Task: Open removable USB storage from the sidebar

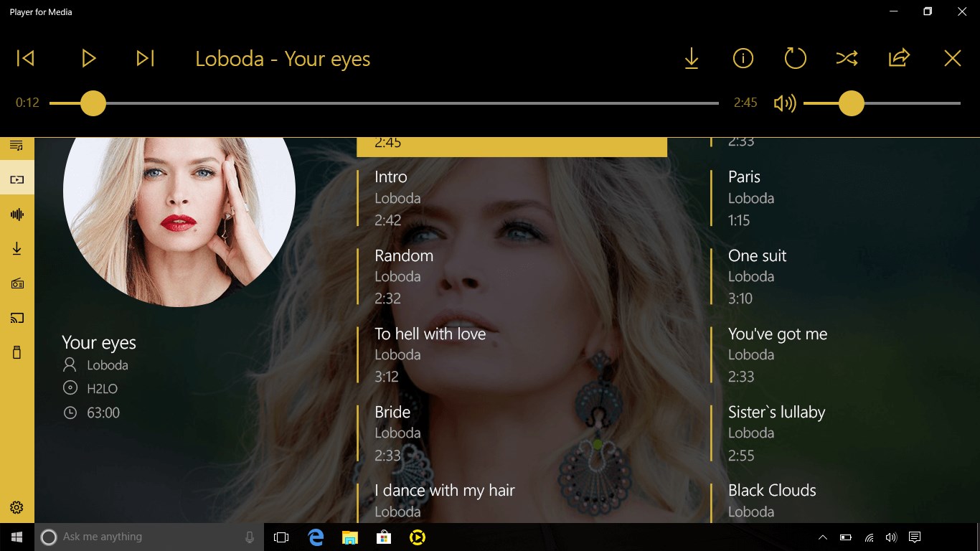Action: [x=16, y=352]
